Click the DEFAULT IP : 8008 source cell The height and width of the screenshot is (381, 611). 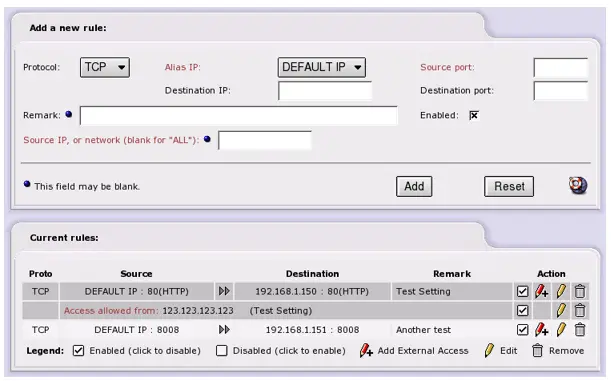[136, 330]
